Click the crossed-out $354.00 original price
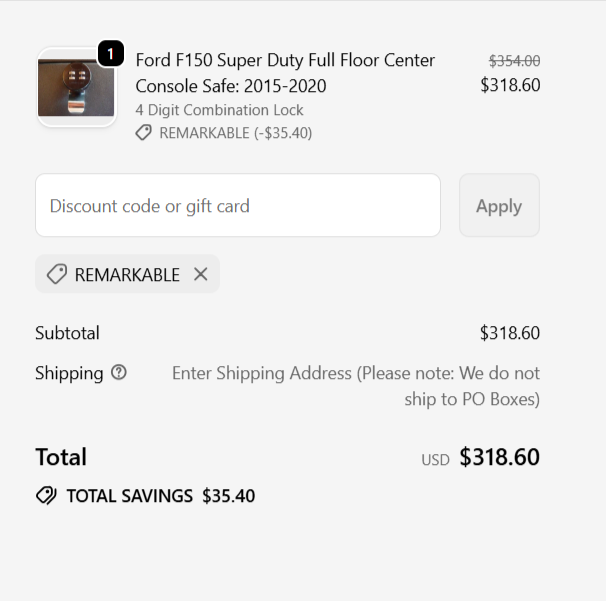 pyautogui.click(x=514, y=61)
